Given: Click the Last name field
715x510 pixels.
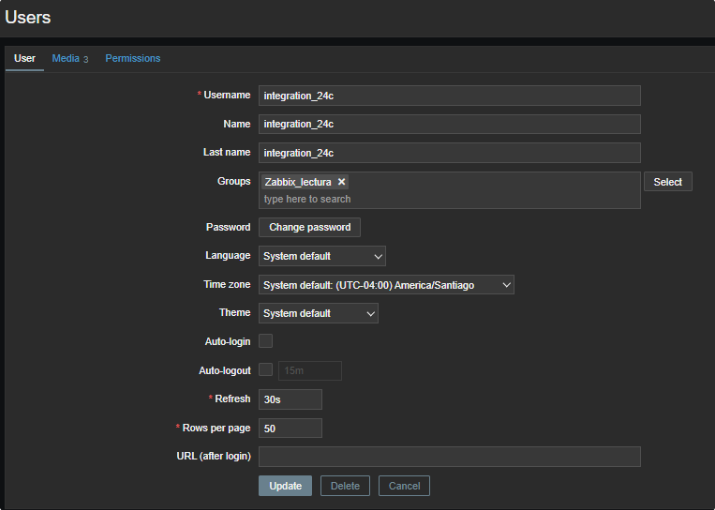Looking at the screenshot, I should [x=449, y=153].
